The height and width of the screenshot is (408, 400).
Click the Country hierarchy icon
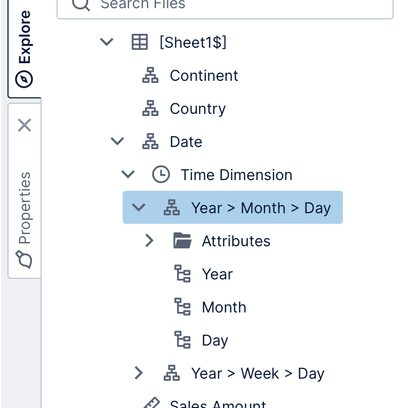150,108
